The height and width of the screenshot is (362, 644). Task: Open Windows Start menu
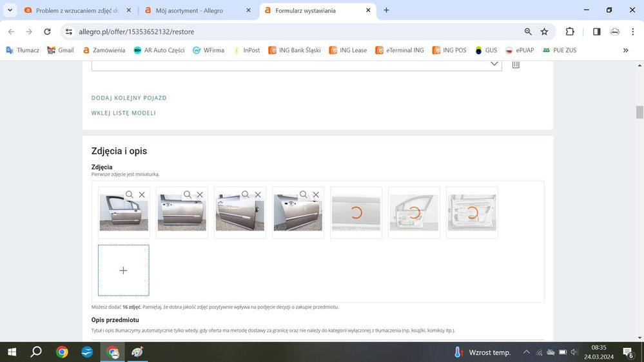pos(12,352)
